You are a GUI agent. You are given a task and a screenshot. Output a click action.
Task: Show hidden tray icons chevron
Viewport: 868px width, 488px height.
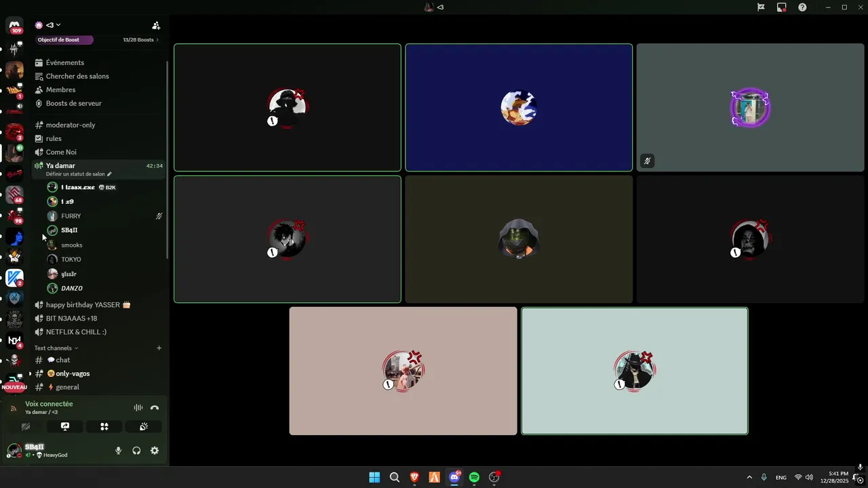[749, 477]
